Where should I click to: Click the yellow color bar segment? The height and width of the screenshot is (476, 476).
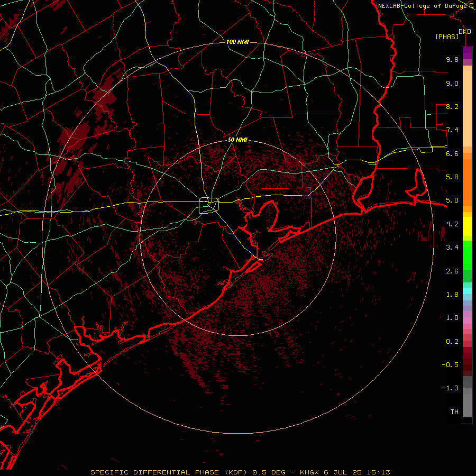(x=467, y=226)
